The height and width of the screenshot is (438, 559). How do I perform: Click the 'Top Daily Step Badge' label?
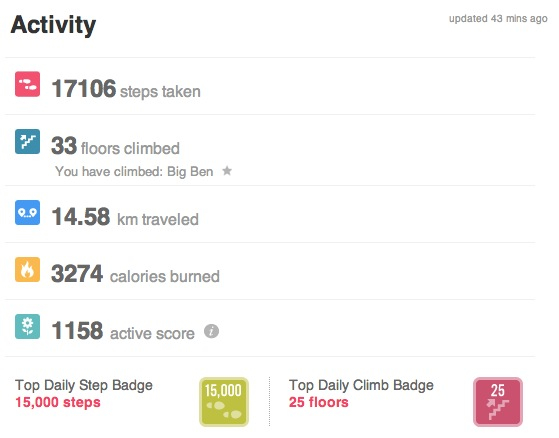[x=84, y=386]
